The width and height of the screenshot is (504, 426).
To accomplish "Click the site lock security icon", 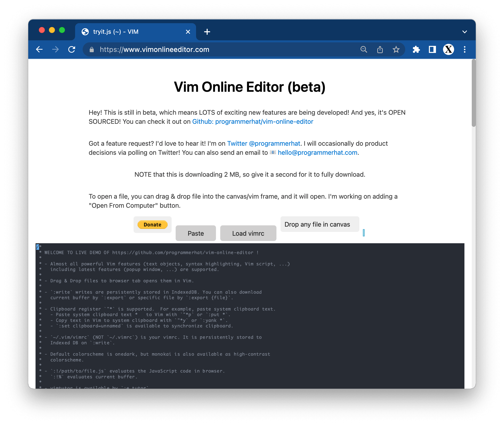I will tap(92, 50).
